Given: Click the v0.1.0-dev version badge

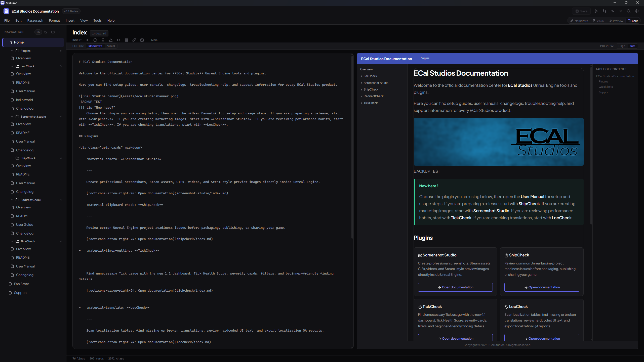Looking at the screenshot, I should [71, 11].
